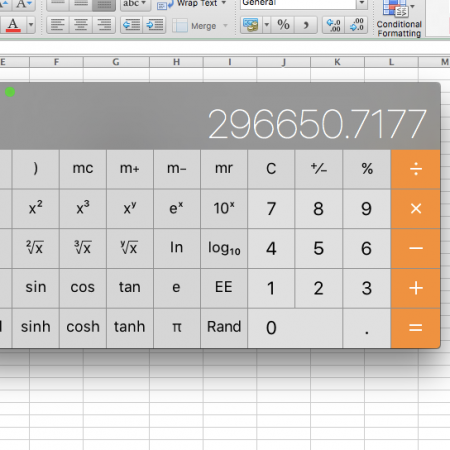Center text horizontally in Excel
Viewport: 450px width, 450px height.
[81, 25]
